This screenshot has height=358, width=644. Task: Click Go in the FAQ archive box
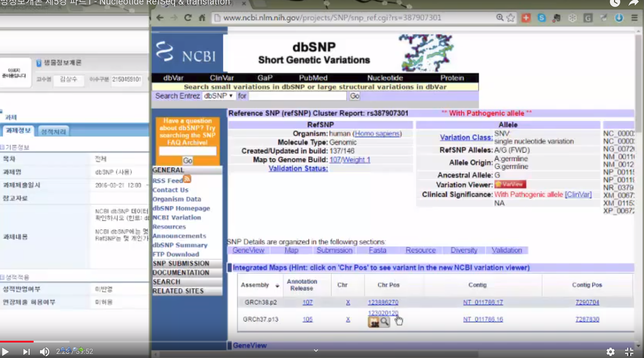(x=188, y=161)
